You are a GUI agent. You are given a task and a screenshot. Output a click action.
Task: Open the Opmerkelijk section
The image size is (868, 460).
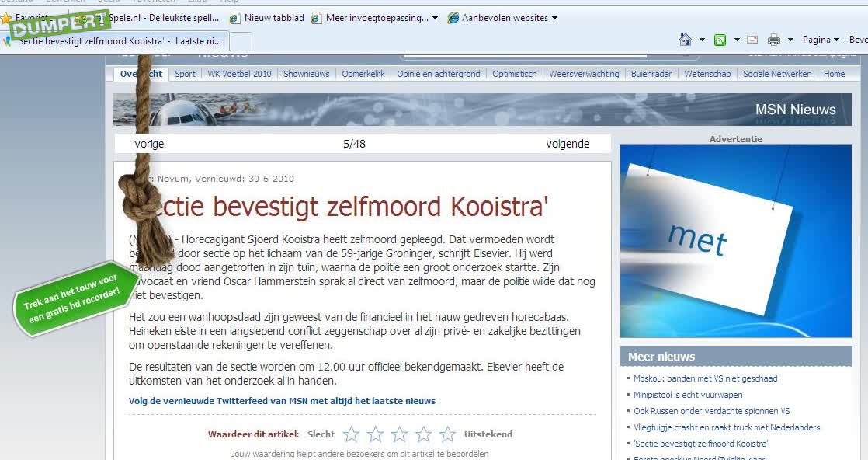363,74
